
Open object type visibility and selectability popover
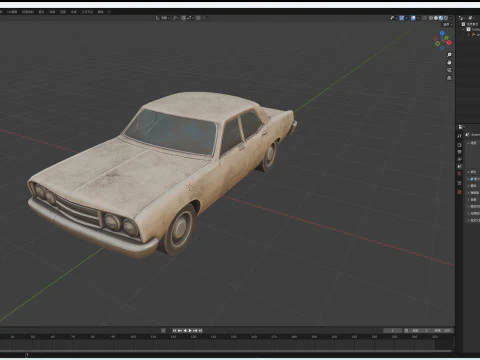(393, 18)
